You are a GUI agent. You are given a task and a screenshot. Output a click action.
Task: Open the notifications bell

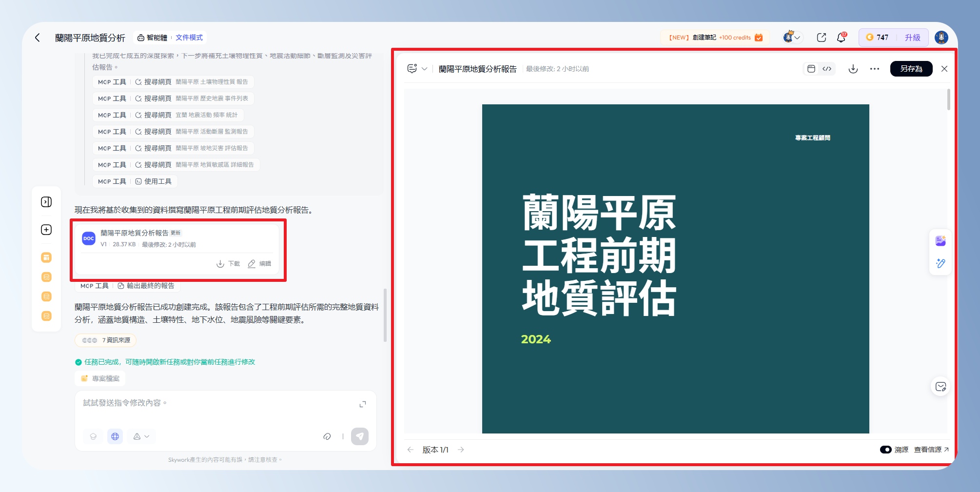[841, 38]
